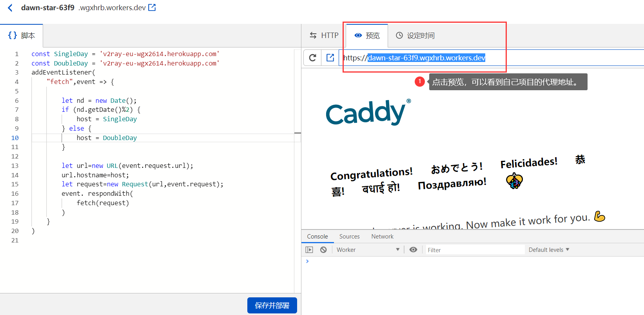Click the 保存并部署 save and deploy button
644x315 pixels.
click(272, 305)
